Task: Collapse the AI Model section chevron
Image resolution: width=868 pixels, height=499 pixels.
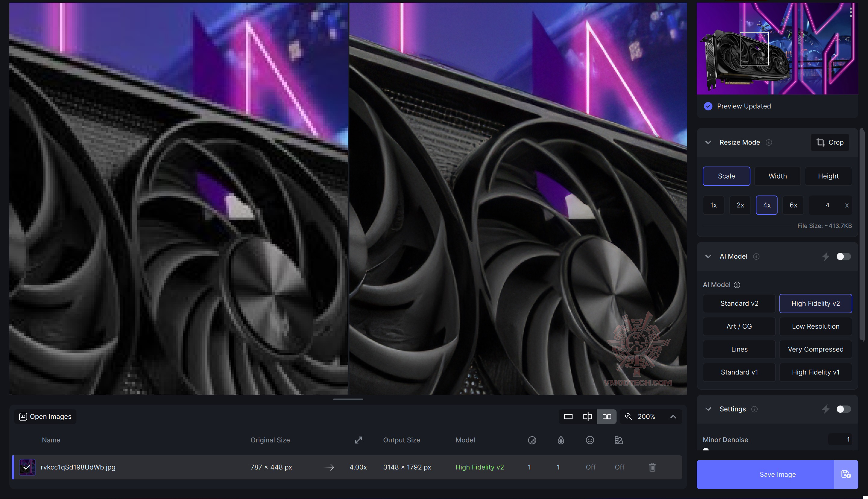Action: click(x=708, y=256)
